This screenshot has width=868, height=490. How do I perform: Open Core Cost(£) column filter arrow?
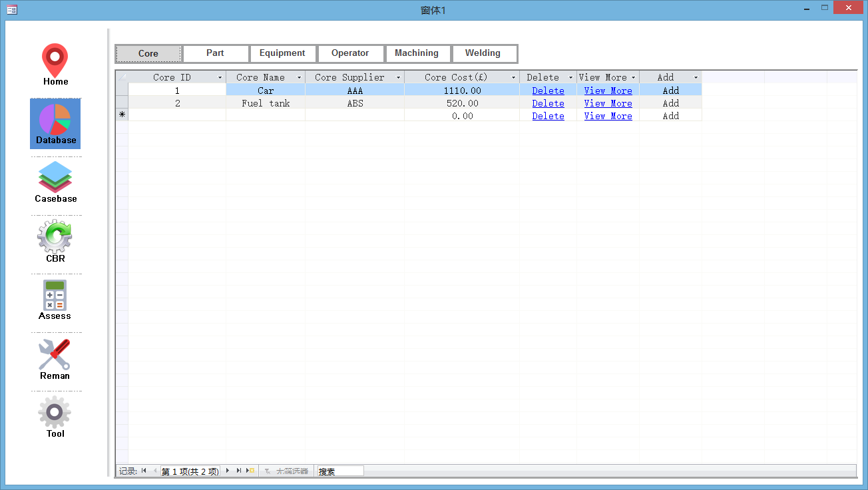[x=513, y=78]
